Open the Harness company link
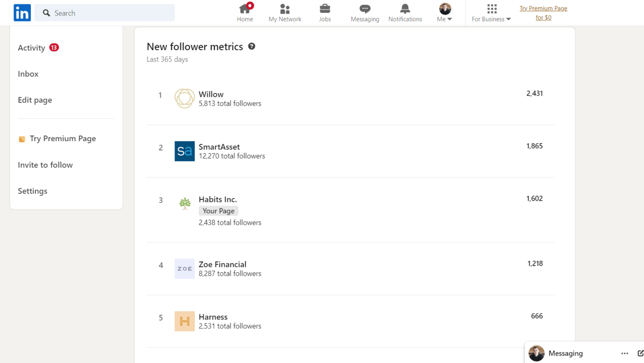Viewport: 644px width, 363px height. click(213, 317)
